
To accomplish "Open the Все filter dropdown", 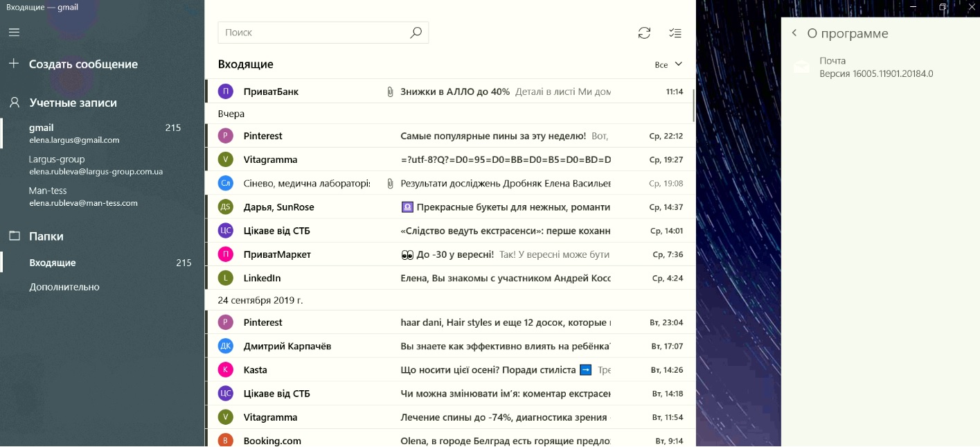I will tap(668, 64).
